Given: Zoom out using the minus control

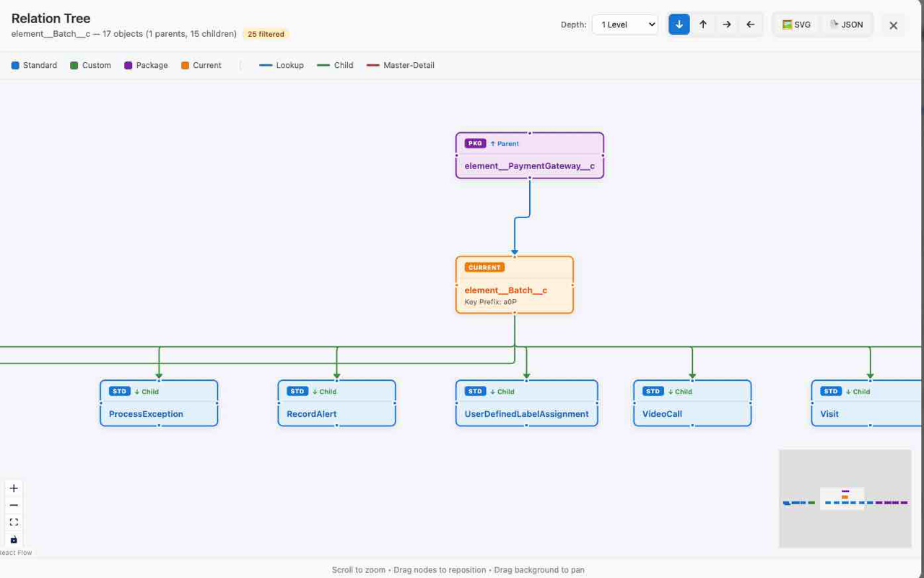Looking at the screenshot, I should pyautogui.click(x=14, y=505).
